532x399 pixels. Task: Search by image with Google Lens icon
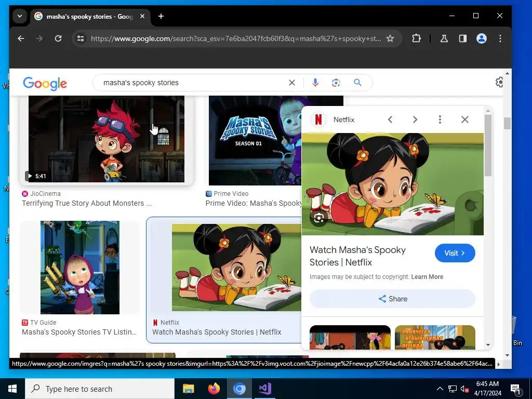[x=336, y=83]
